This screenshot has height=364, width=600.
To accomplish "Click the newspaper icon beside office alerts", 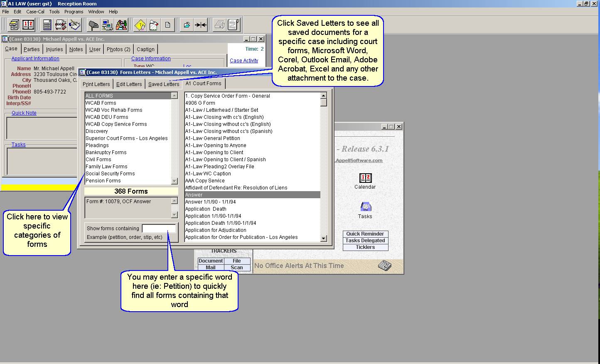I will tap(384, 266).
